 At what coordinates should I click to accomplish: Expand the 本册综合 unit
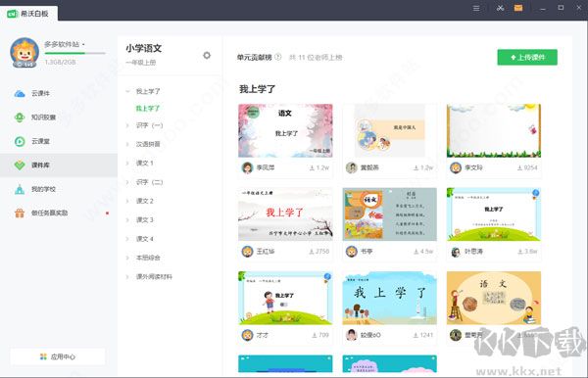127,258
